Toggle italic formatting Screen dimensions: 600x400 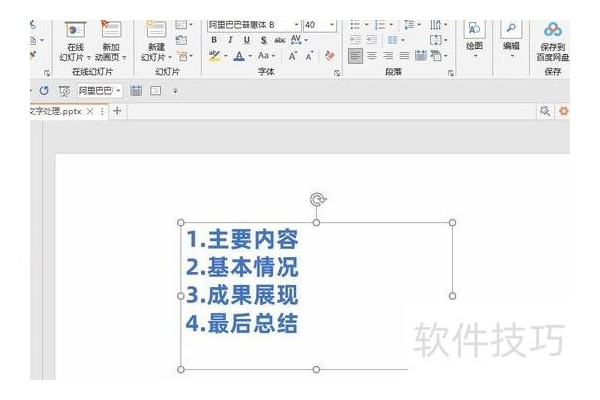click(x=230, y=40)
